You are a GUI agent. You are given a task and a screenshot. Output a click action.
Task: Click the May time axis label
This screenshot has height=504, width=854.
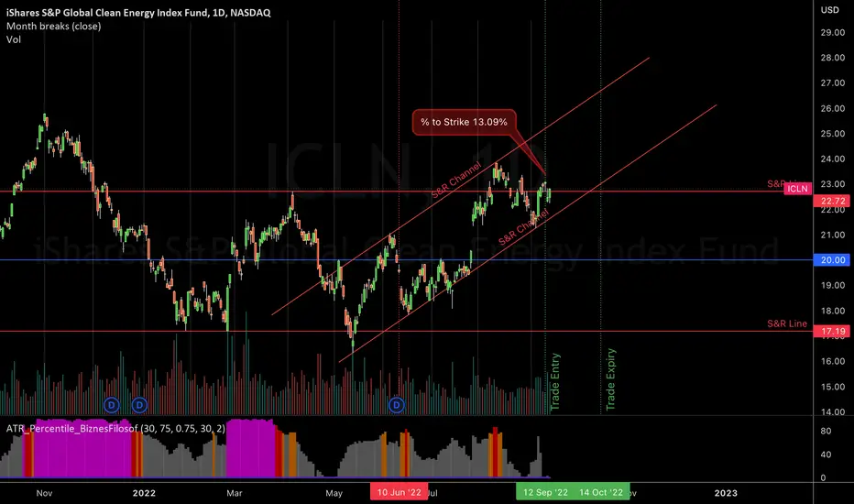pos(334,493)
